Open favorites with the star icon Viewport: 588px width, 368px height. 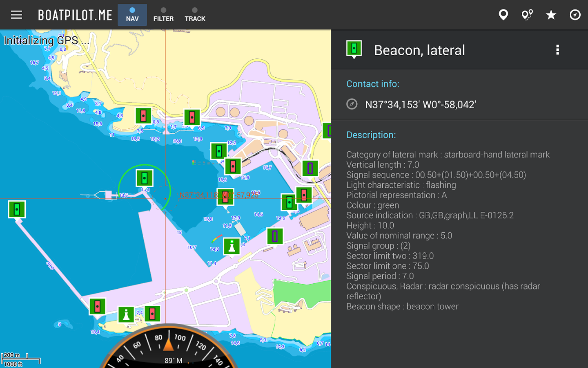[x=551, y=15]
